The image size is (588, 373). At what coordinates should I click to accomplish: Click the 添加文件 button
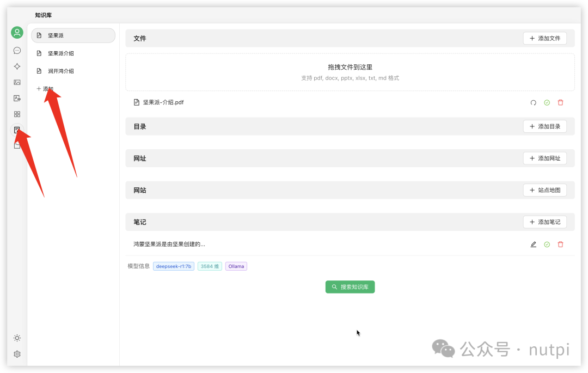tap(544, 39)
